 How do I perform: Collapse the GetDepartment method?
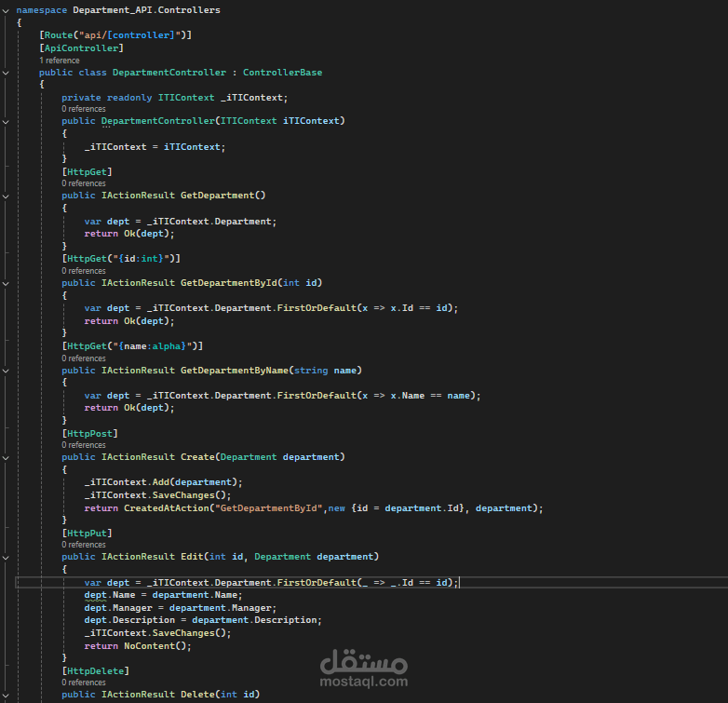6,196
